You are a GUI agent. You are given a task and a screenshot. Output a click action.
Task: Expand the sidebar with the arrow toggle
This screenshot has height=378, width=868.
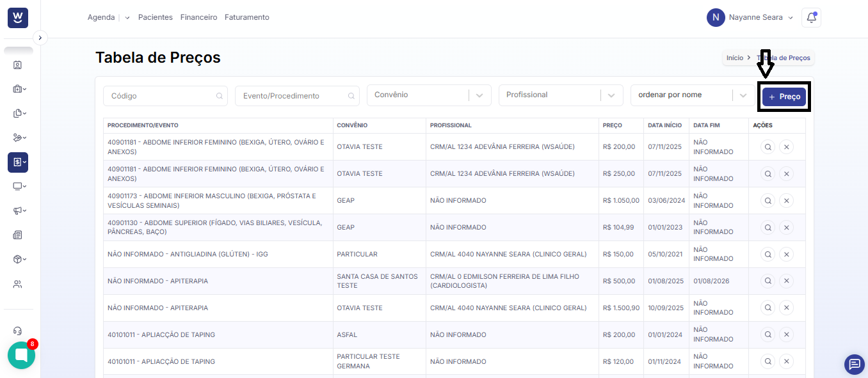point(40,38)
